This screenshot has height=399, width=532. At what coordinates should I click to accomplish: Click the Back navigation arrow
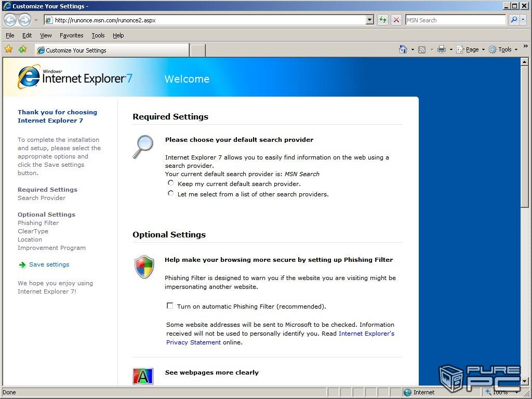(10, 20)
